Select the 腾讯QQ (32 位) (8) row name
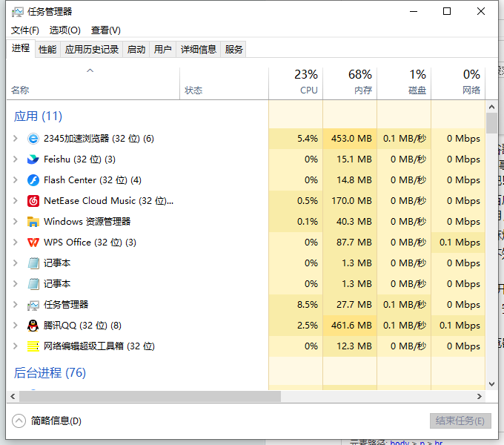Image resolution: width=504 pixels, height=445 pixels. 82,326
